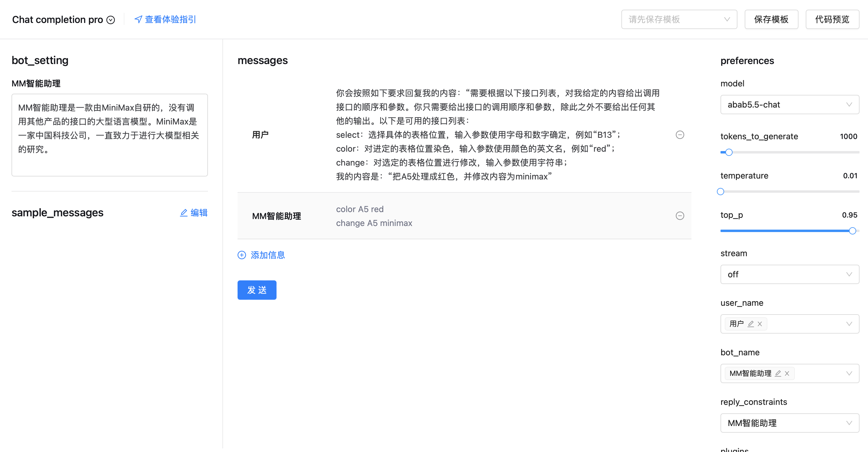This screenshot has height=452, width=868.
Task: Click the top_p slider handle
Action: 852,231
